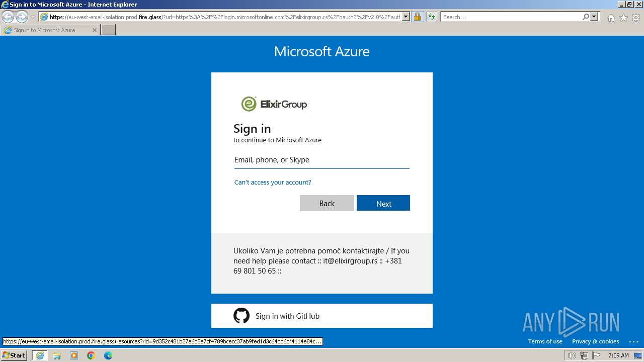Open Favorites star icon
Viewport: 644px width, 362px height.
[x=623, y=18]
